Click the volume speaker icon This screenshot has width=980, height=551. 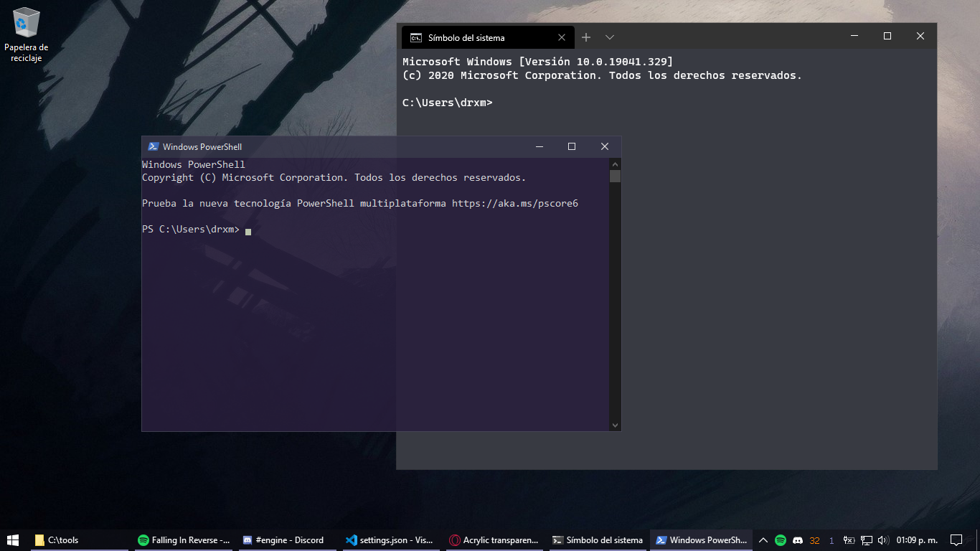(x=883, y=540)
